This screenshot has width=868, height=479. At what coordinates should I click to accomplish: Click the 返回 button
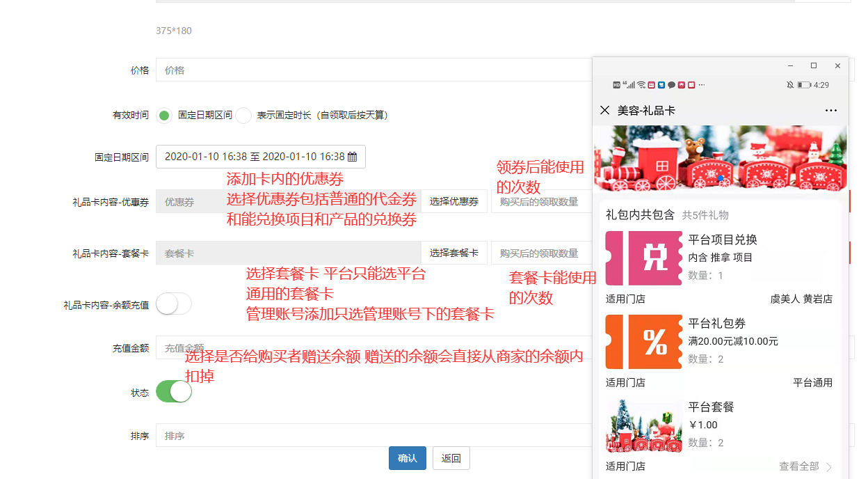point(451,458)
